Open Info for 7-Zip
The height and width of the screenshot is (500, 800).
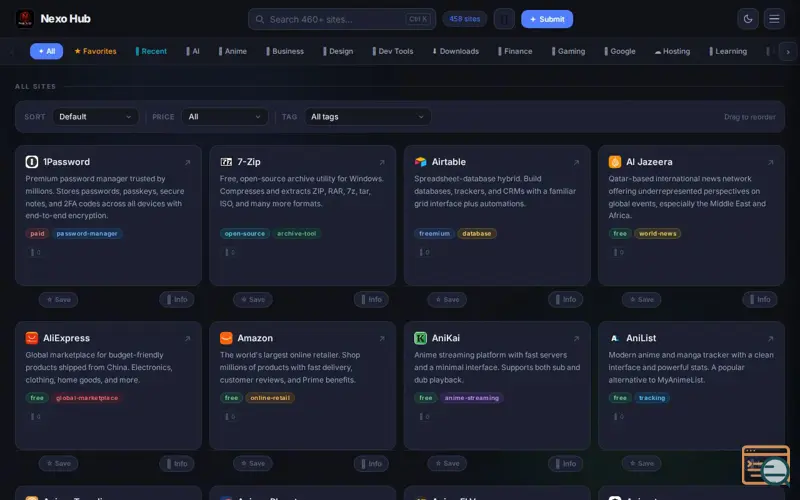pyautogui.click(x=371, y=299)
